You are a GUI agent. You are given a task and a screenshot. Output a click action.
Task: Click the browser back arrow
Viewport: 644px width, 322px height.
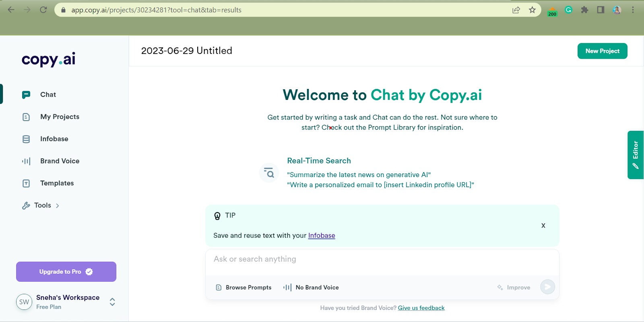click(11, 10)
